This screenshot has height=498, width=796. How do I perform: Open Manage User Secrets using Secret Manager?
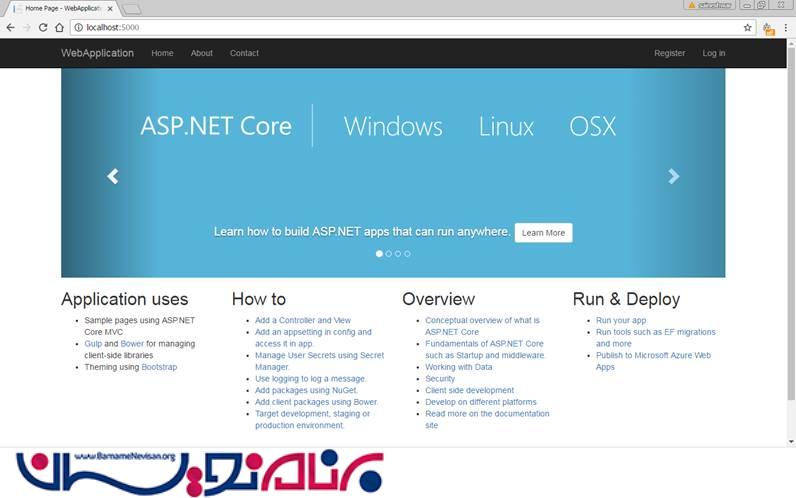coord(319,361)
